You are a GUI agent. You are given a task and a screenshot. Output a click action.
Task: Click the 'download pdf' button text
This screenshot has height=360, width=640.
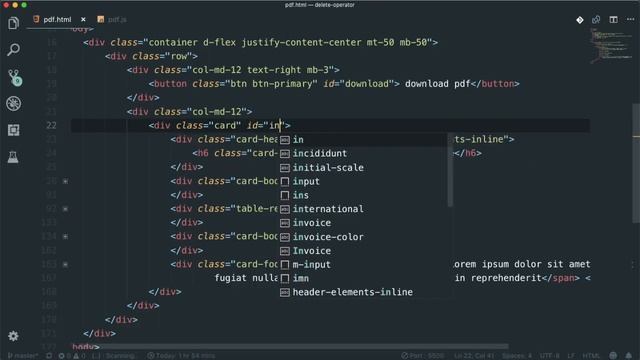tap(438, 84)
